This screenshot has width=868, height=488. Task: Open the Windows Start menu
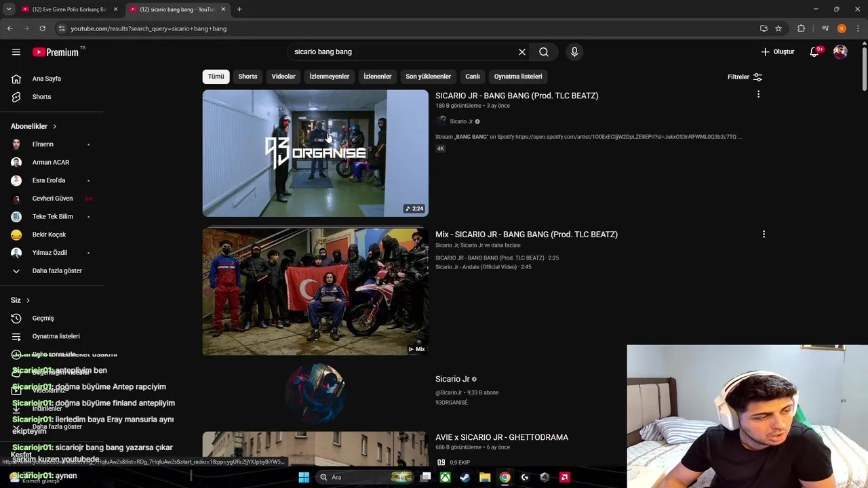304,477
